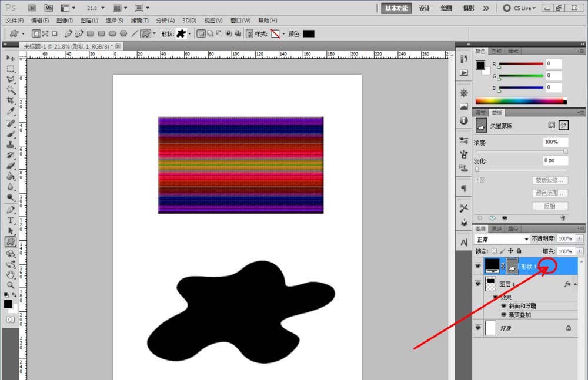
Task: Click the R red color slider
Action: point(520,64)
